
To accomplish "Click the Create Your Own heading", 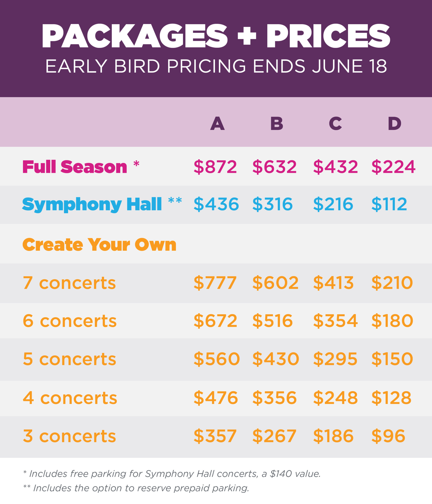I will click(x=99, y=245).
